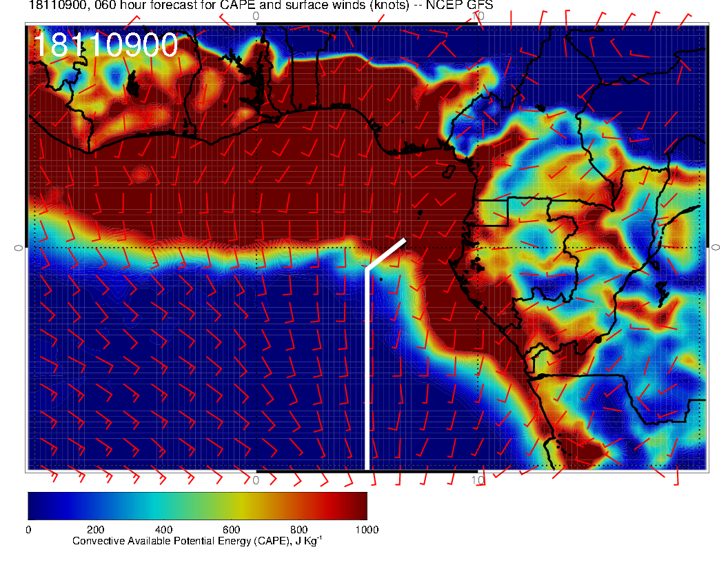Click the equator and prime meridian gridline intersection
This screenshot has width=728, height=563.
pos(256,247)
